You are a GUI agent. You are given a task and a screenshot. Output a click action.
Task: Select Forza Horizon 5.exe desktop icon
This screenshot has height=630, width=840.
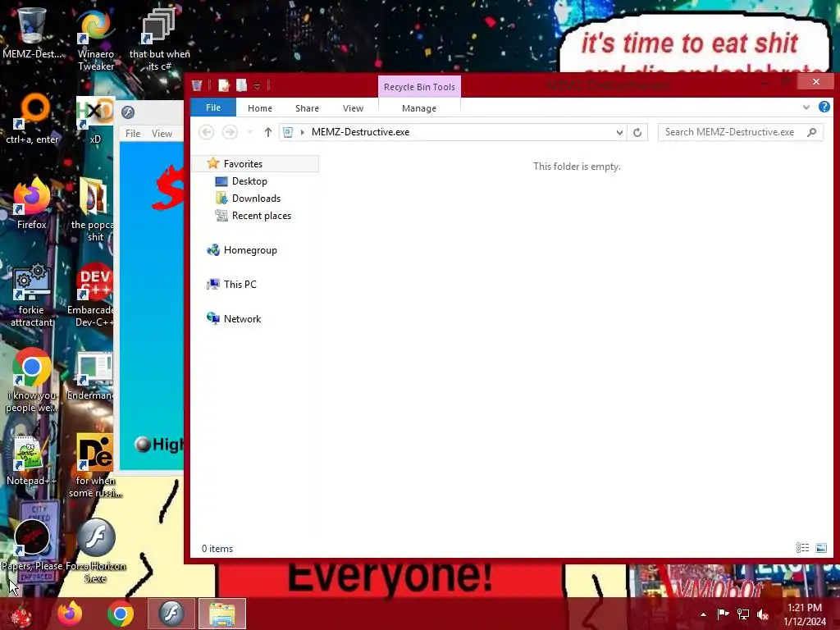pyautogui.click(x=95, y=551)
